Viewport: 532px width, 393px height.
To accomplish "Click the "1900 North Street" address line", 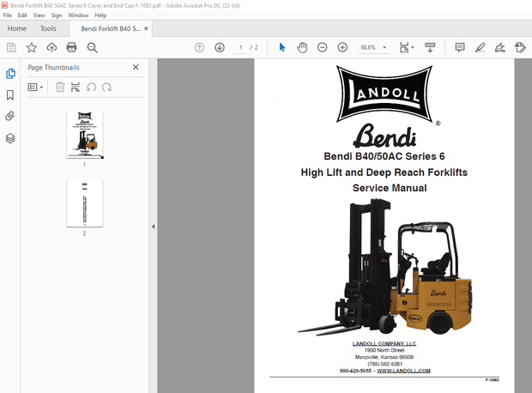I will tap(384, 350).
